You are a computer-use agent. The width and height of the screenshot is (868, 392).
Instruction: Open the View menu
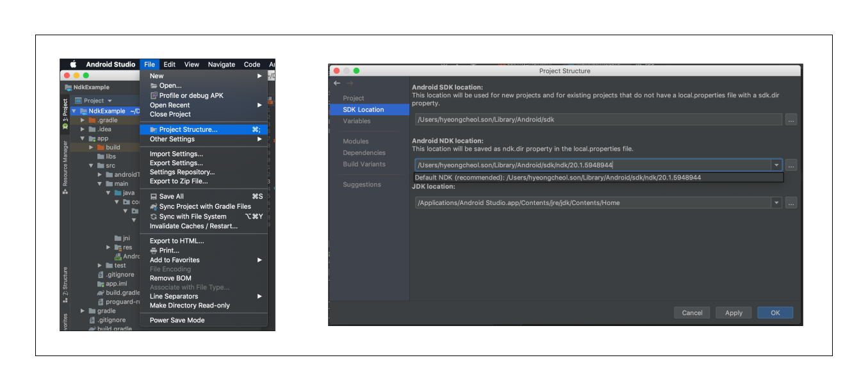pyautogui.click(x=192, y=64)
